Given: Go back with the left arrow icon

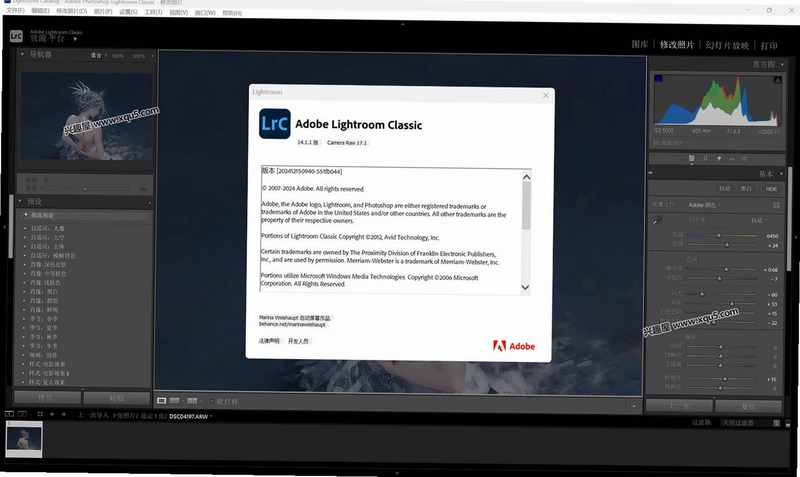Looking at the screenshot, I should 52,414.
